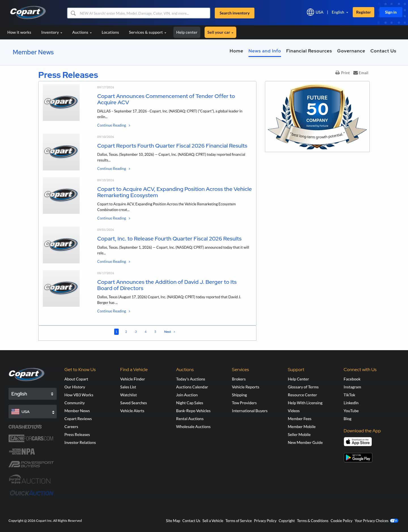
Task: Click the CrashedToys logo in the footer
Action: tap(25, 427)
